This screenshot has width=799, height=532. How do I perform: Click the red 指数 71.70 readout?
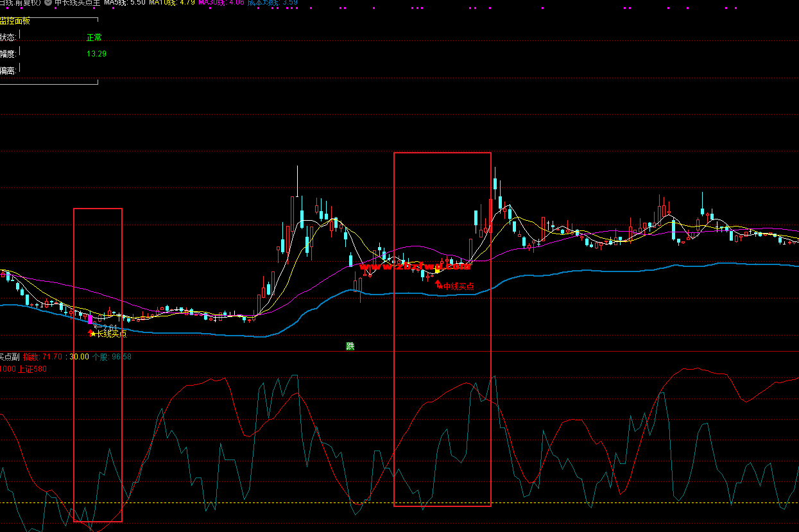pos(44,357)
